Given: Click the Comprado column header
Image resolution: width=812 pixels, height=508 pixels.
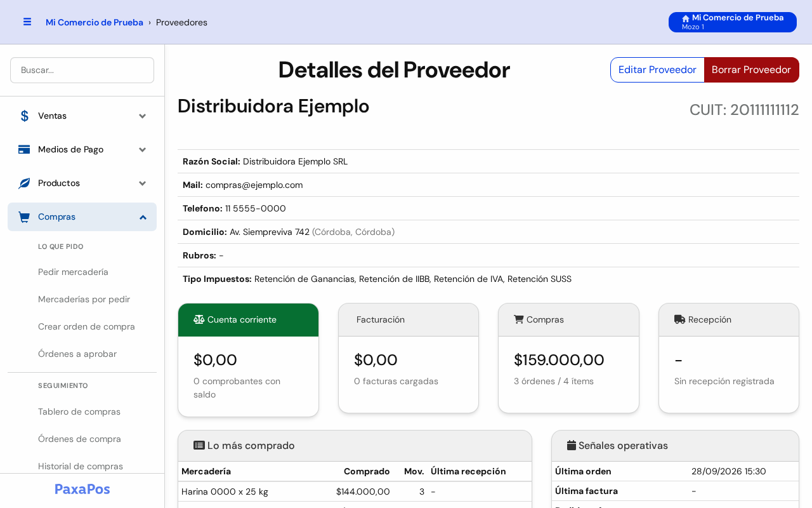Looking at the screenshot, I should (367, 471).
